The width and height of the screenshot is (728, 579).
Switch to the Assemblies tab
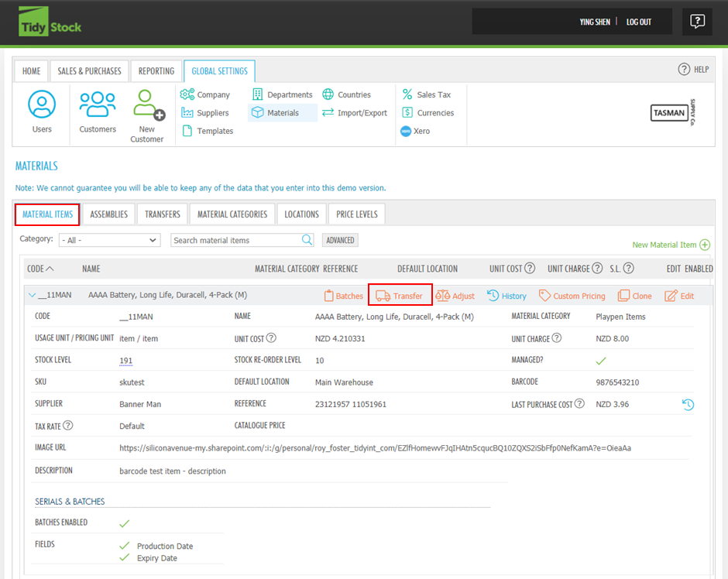[109, 214]
